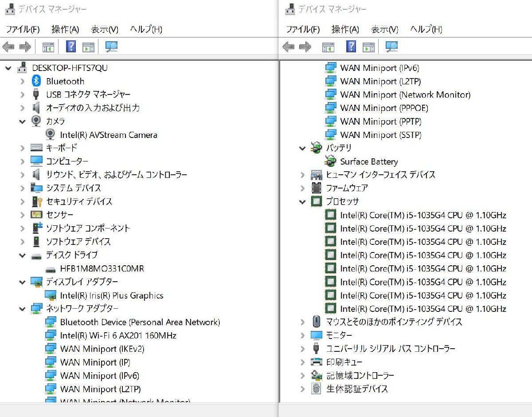Click the Intel(R) AVStream Camera webcam icon
Viewport: 532px width, 417px height.
point(51,134)
